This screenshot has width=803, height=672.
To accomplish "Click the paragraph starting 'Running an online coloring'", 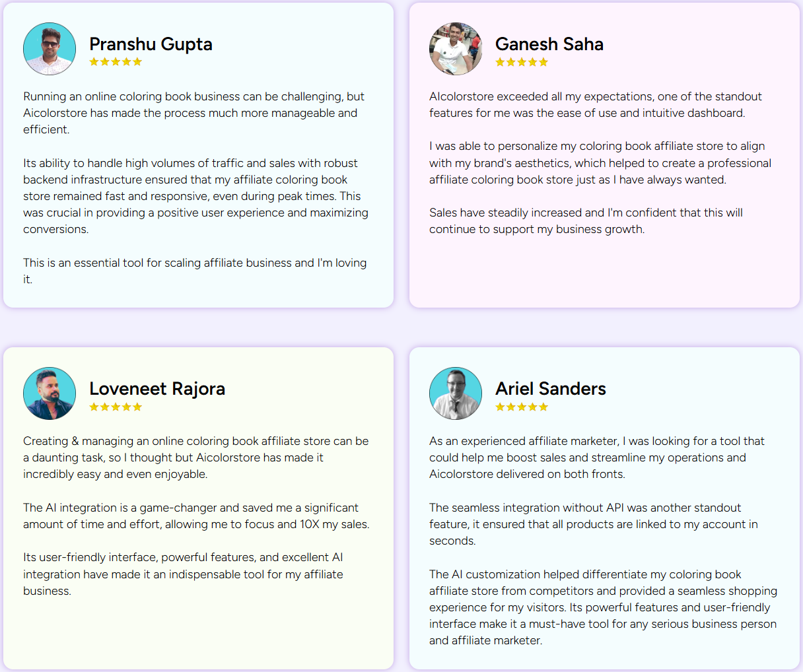I will tap(193, 113).
